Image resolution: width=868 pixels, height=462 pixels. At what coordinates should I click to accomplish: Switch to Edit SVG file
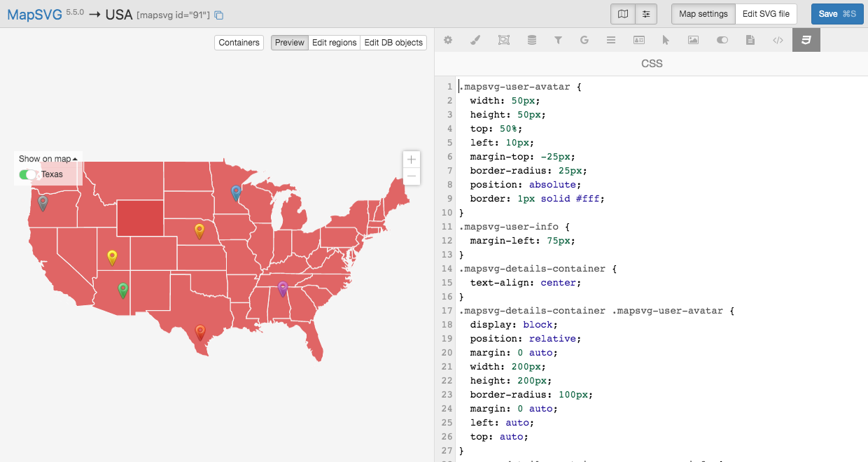(x=766, y=14)
